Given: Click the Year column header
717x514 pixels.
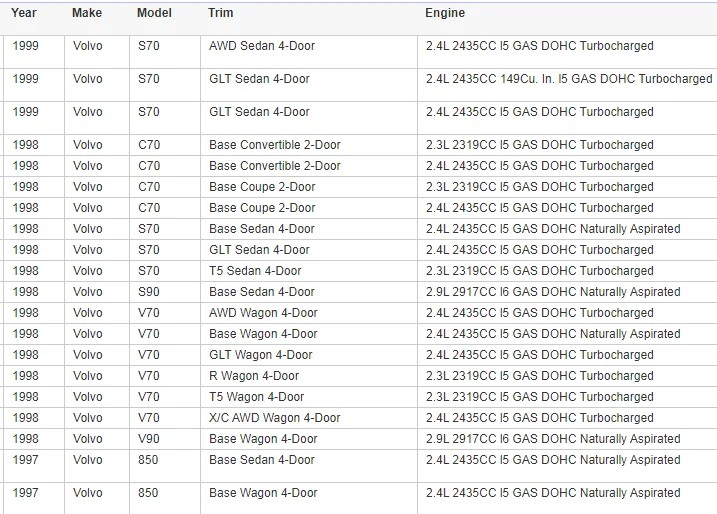Looking at the screenshot, I should (x=24, y=13).
